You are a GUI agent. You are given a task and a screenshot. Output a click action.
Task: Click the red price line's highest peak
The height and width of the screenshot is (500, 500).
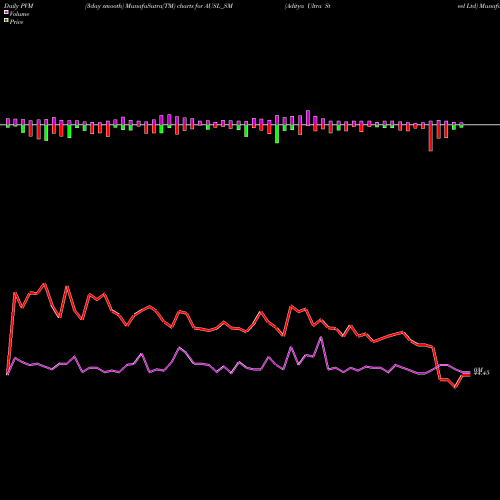point(45,284)
